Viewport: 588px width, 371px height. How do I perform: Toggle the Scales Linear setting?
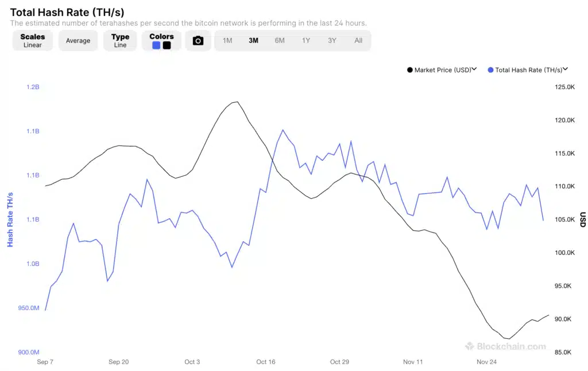(33, 41)
